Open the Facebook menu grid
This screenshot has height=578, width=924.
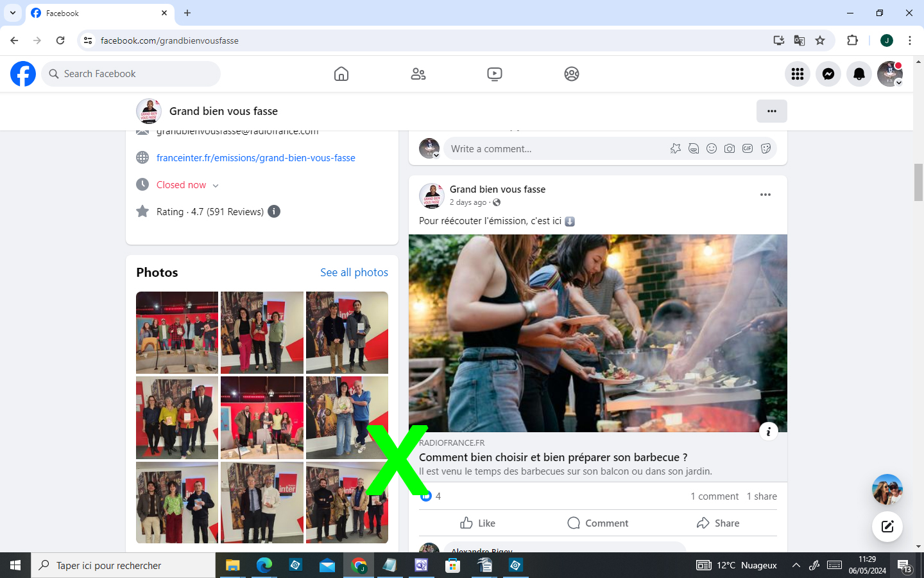(x=798, y=74)
